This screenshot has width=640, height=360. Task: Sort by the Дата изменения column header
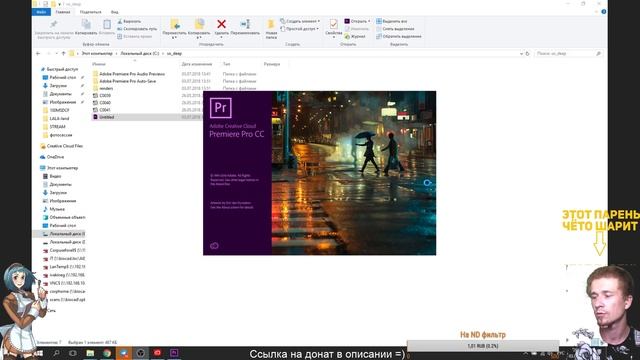click(197, 64)
